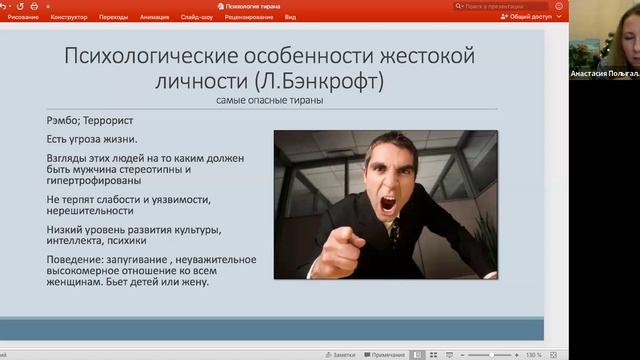Click the zoom out minus button

pos(462,355)
